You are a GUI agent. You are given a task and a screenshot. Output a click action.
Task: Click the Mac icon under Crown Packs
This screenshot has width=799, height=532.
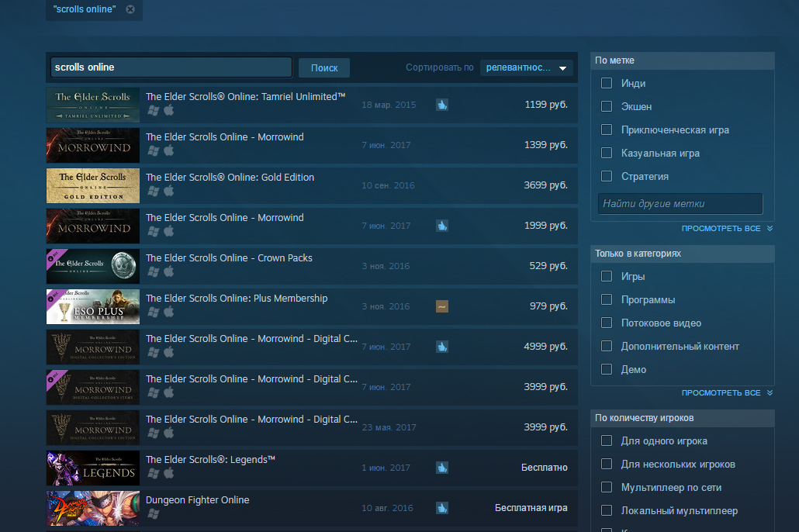(x=168, y=271)
